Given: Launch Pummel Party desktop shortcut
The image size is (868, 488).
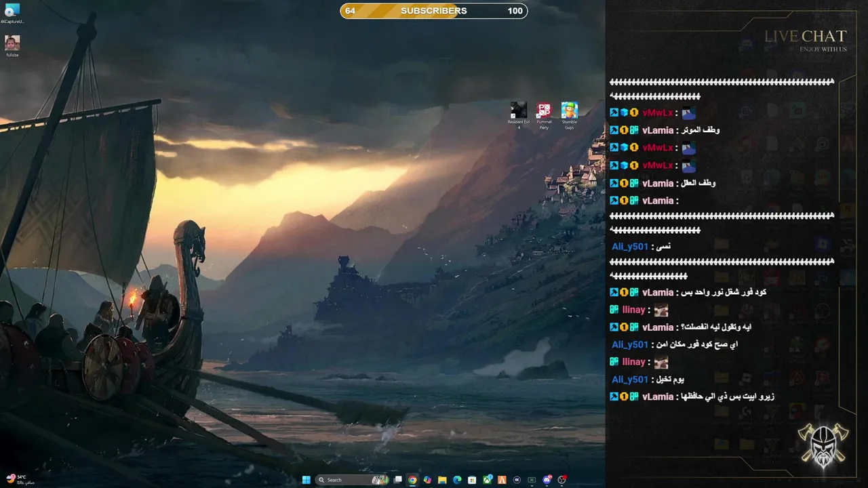Looking at the screenshot, I should (544, 115).
